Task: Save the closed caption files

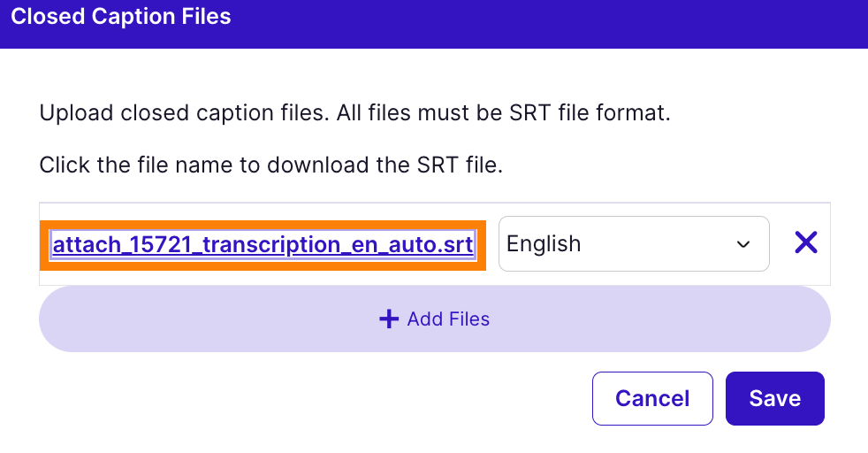Action: click(774, 398)
